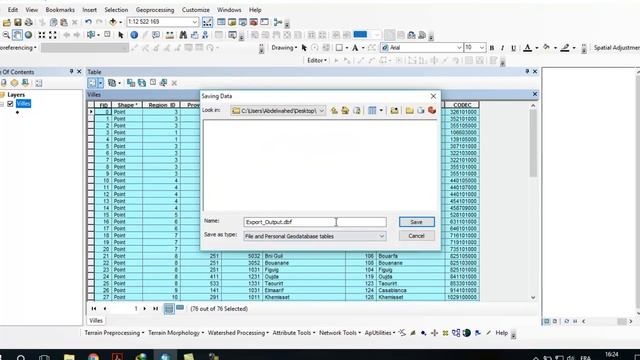The image size is (640, 360).
Task: Open Attribute Tools menu button
Action: (293, 333)
